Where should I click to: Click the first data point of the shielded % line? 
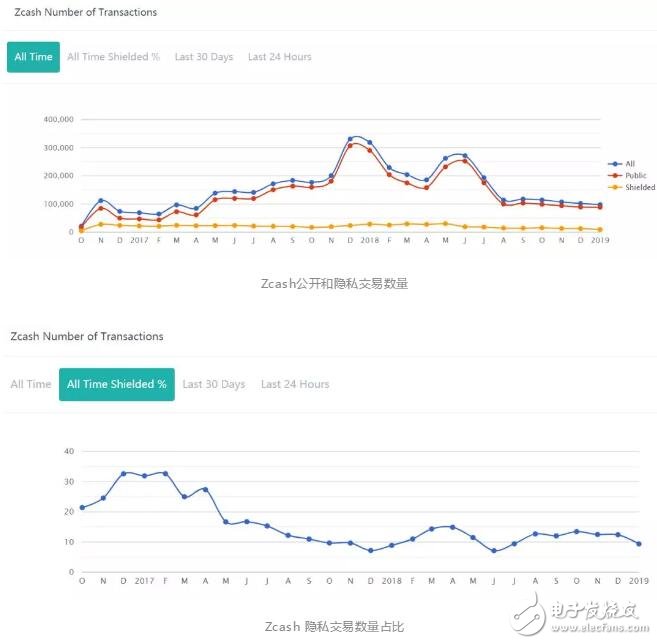pyautogui.click(x=82, y=507)
